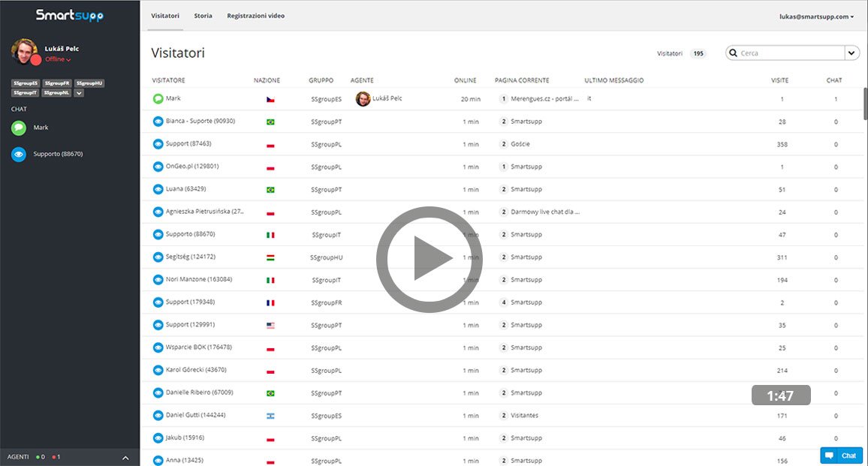Click chat bubble icon in Mark table row
This screenshot has width=868, height=466.
point(158,98)
